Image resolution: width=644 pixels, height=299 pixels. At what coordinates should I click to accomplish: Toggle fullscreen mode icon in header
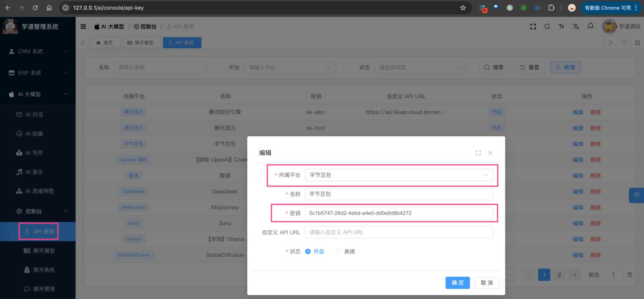[533, 26]
